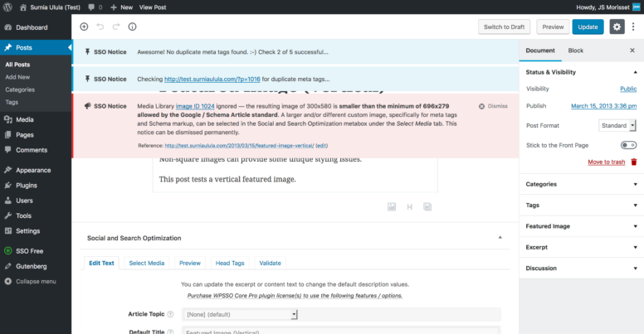Open the Preview tab in SSO metabox
The width and height of the screenshot is (644, 334).
pos(190,263)
